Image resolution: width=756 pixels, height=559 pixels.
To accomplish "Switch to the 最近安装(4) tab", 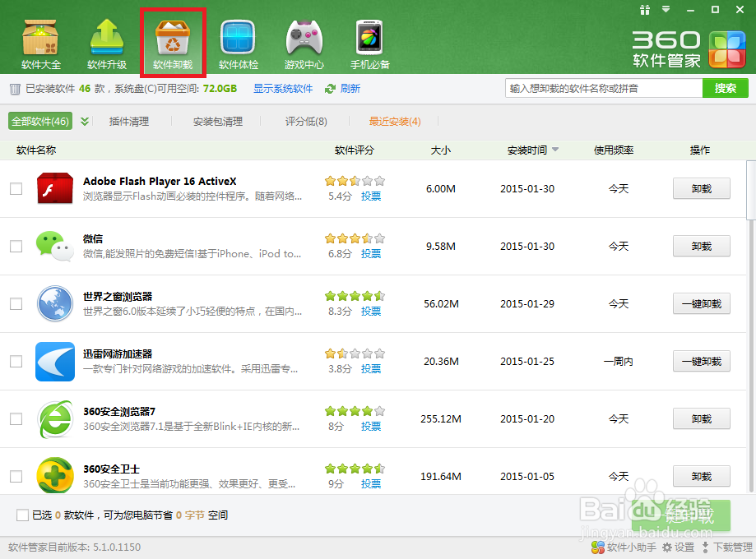I will tap(395, 122).
